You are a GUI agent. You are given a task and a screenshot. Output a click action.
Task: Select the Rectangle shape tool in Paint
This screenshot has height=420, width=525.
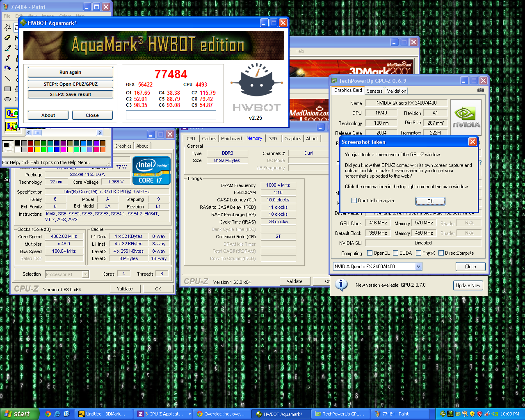8,89
